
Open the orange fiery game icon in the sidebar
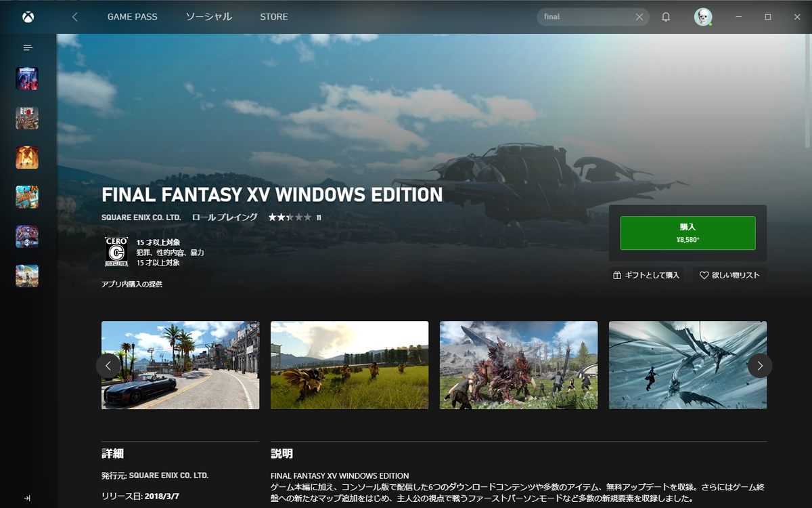[x=27, y=157]
